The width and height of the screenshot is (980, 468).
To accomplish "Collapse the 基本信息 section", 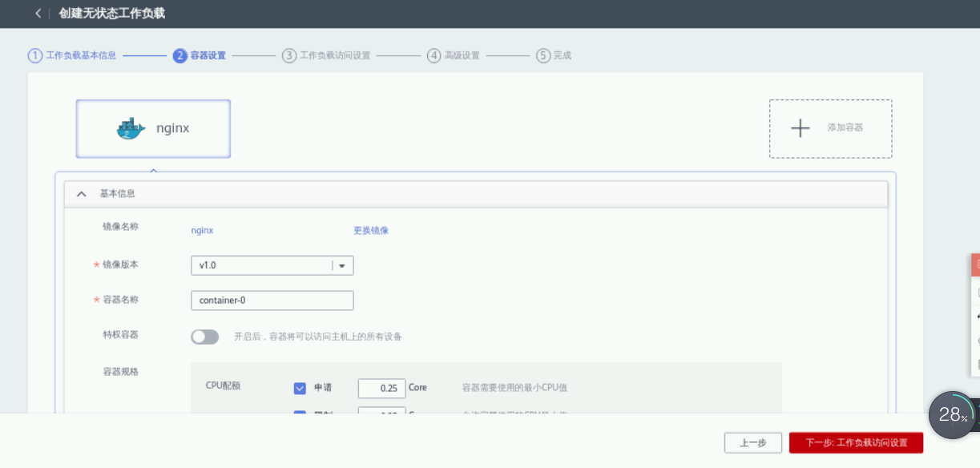I will point(81,194).
